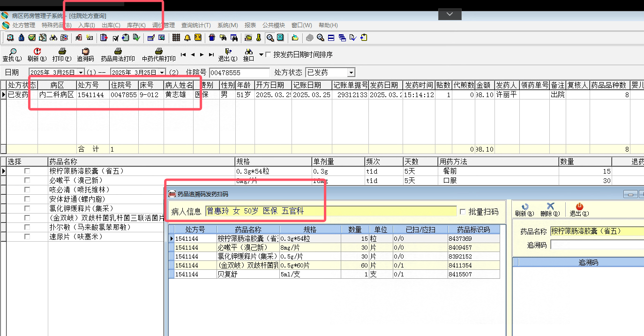Click the 药品标识码 column header
Image resolution: width=644 pixels, height=336 pixels.
(473, 230)
